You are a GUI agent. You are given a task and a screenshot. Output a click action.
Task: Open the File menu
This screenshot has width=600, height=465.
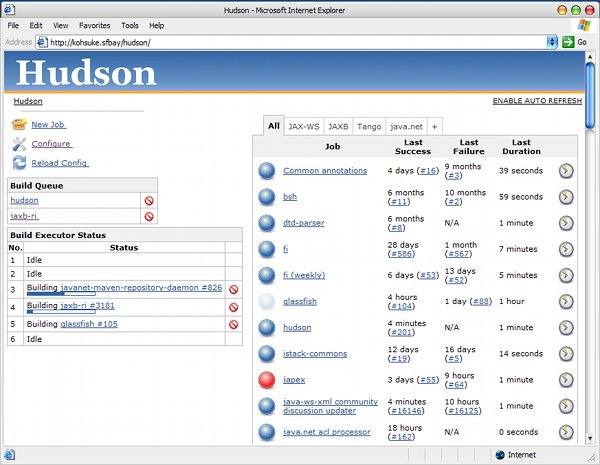point(13,25)
